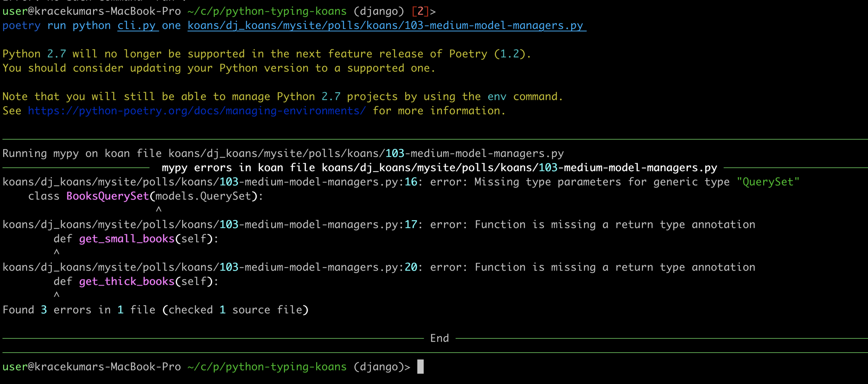Image resolution: width=868 pixels, height=384 pixels.
Task: Click the "End" separator label
Action: click(x=439, y=338)
